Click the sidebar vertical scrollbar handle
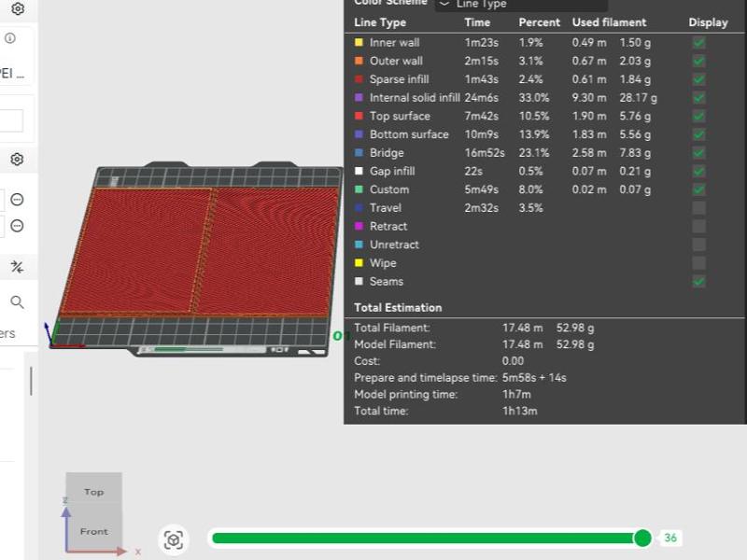This screenshot has width=747, height=560. click(31, 381)
